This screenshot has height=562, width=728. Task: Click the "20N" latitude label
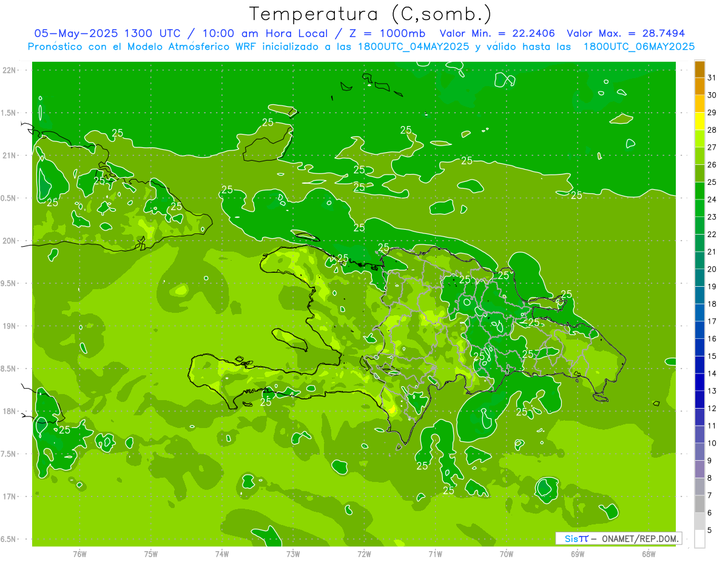point(10,241)
